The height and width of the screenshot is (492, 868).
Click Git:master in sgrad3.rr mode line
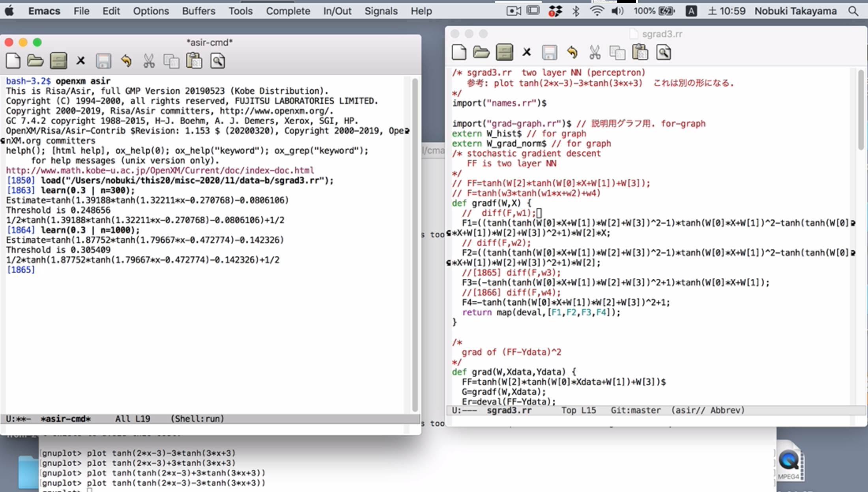tap(636, 410)
